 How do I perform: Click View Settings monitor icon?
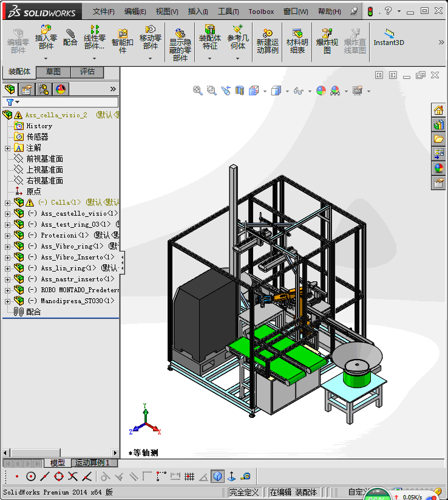tap(358, 91)
